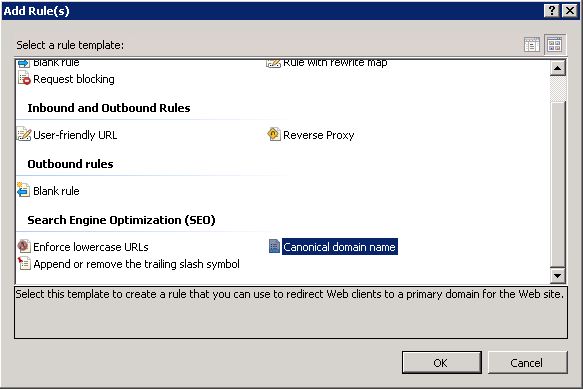Dismiss dialog with Cancel button

[x=527, y=362]
